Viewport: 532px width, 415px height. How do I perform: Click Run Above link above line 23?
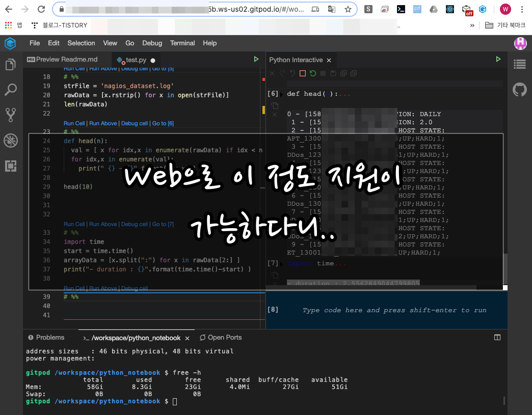pyautogui.click(x=103, y=123)
